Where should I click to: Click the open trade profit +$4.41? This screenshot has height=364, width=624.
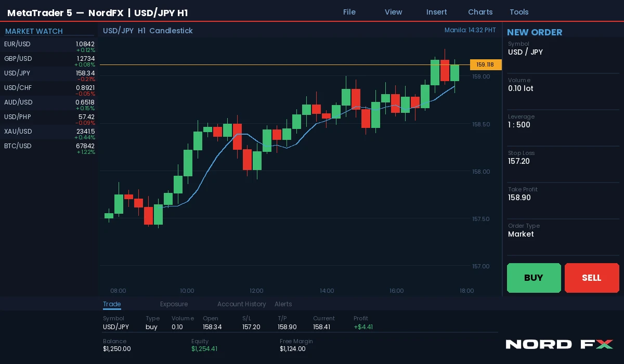tap(363, 327)
